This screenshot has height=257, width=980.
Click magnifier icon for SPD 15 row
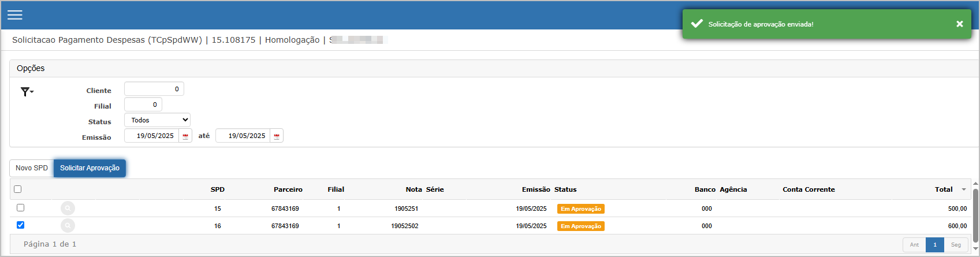(x=68, y=208)
